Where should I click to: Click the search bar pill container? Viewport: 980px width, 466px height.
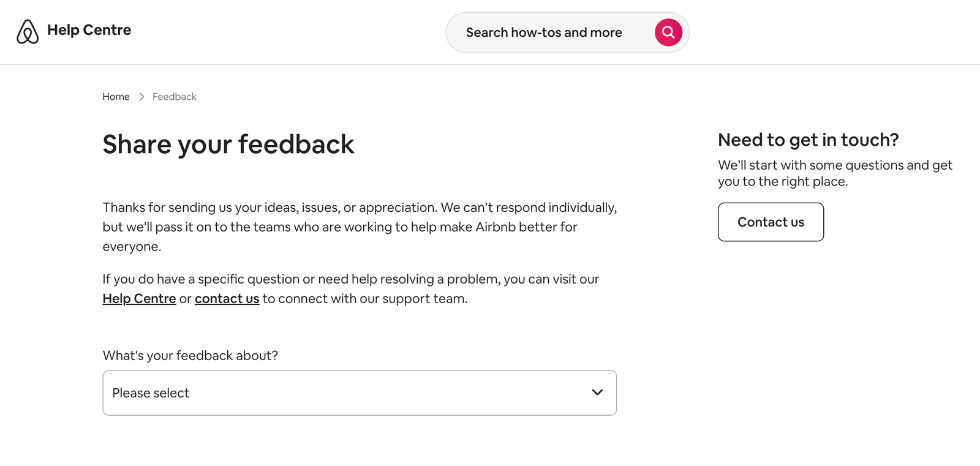[x=568, y=32]
